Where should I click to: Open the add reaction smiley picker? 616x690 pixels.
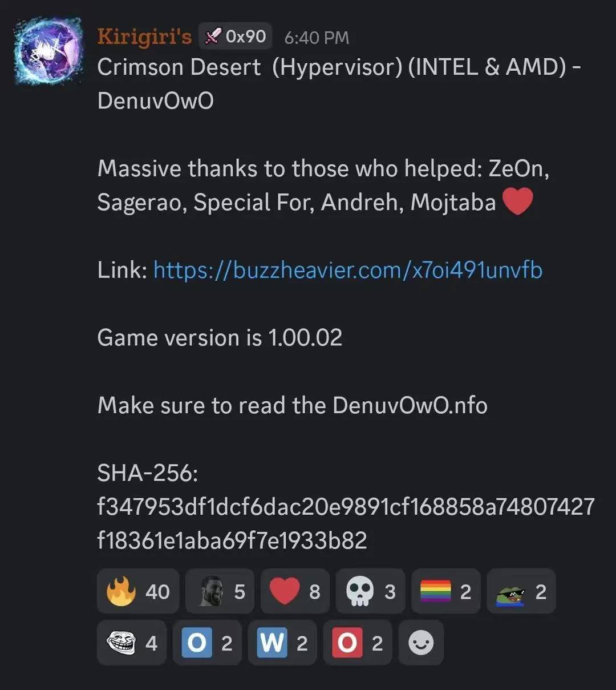click(x=421, y=643)
